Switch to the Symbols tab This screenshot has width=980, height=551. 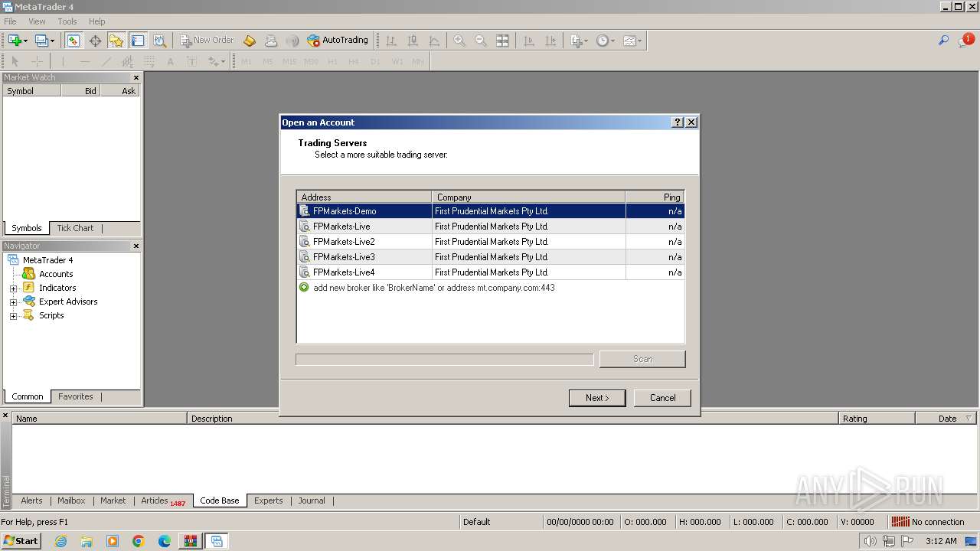[27, 228]
